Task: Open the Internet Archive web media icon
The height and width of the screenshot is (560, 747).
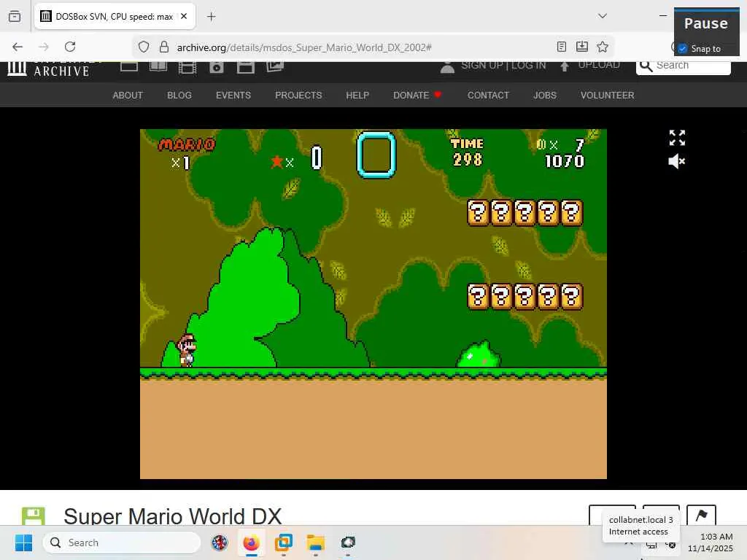Action: [128, 66]
